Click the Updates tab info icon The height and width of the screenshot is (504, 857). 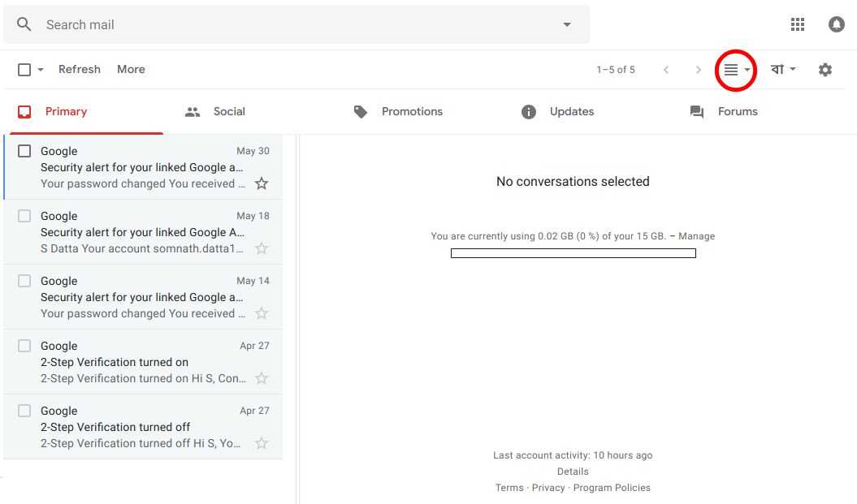pyautogui.click(x=527, y=111)
